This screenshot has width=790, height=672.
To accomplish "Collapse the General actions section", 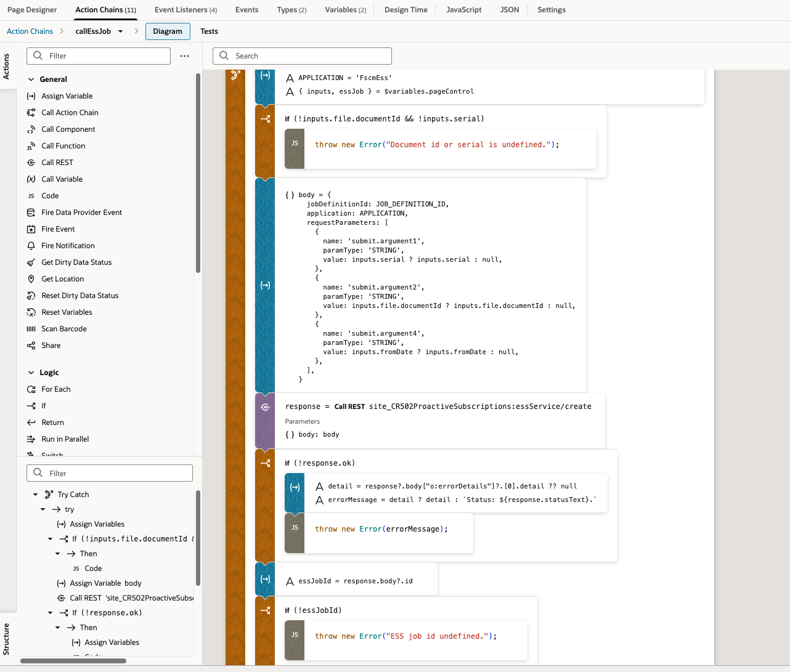I will pyautogui.click(x=31, y=79).
